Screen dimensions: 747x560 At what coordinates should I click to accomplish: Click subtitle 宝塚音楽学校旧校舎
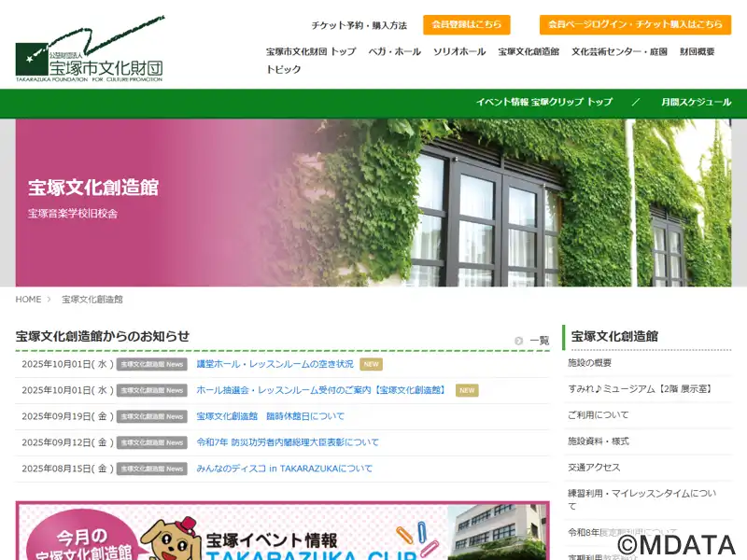click(73, 214)
